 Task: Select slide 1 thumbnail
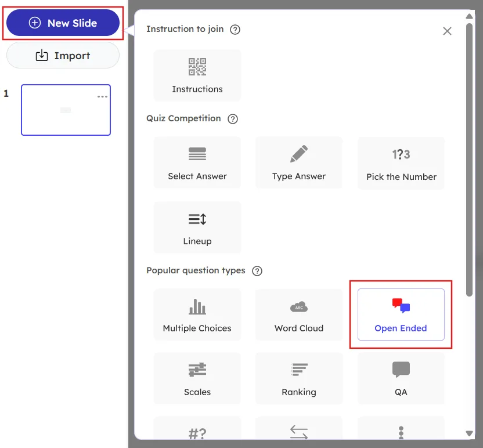pyautogui.click(x=66, y=110)
